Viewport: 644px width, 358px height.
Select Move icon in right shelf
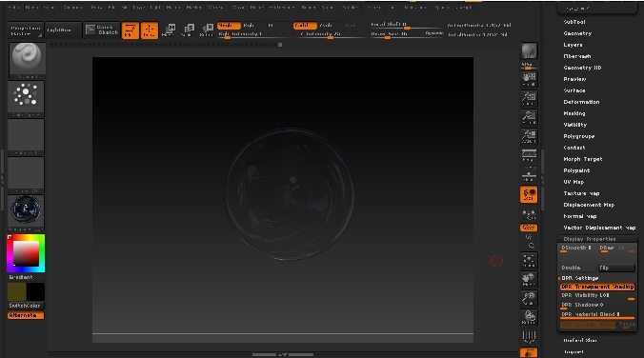point(529,279)
